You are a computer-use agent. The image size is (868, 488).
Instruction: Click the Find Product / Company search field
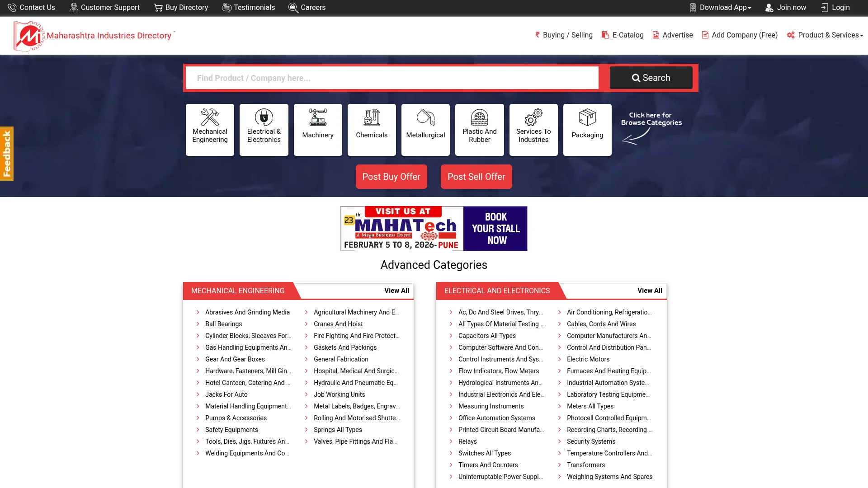[x=392, y=78]
